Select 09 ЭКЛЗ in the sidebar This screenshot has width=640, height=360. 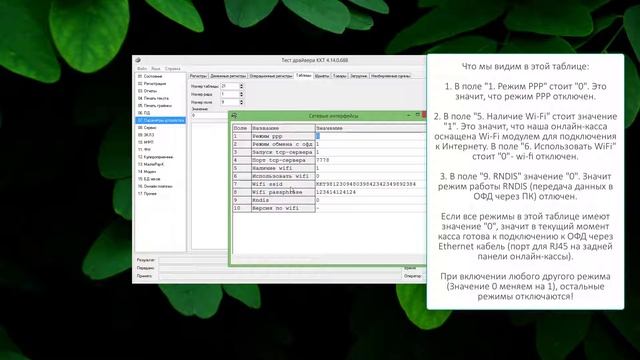[x=146, y=135]
